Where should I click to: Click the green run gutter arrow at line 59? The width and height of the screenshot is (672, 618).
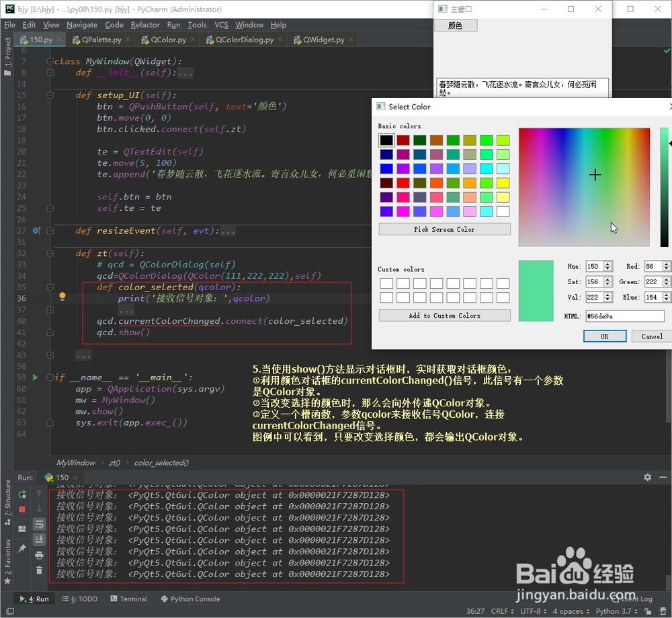point(35,378)
